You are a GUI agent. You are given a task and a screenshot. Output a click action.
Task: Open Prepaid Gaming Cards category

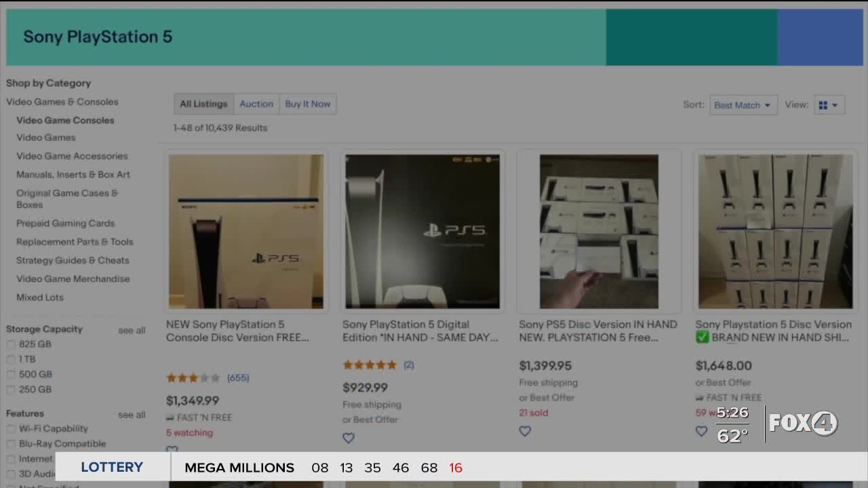pyautogui.click(x=66, y=223)
